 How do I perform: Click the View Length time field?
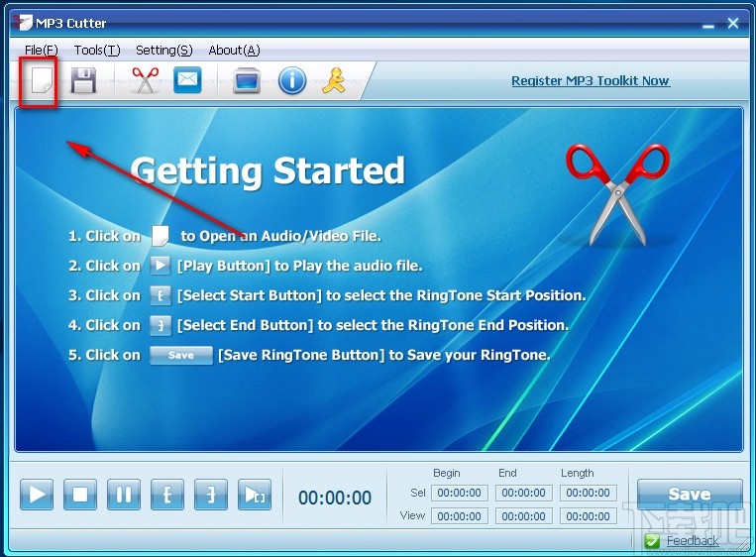tap(589, 516)
